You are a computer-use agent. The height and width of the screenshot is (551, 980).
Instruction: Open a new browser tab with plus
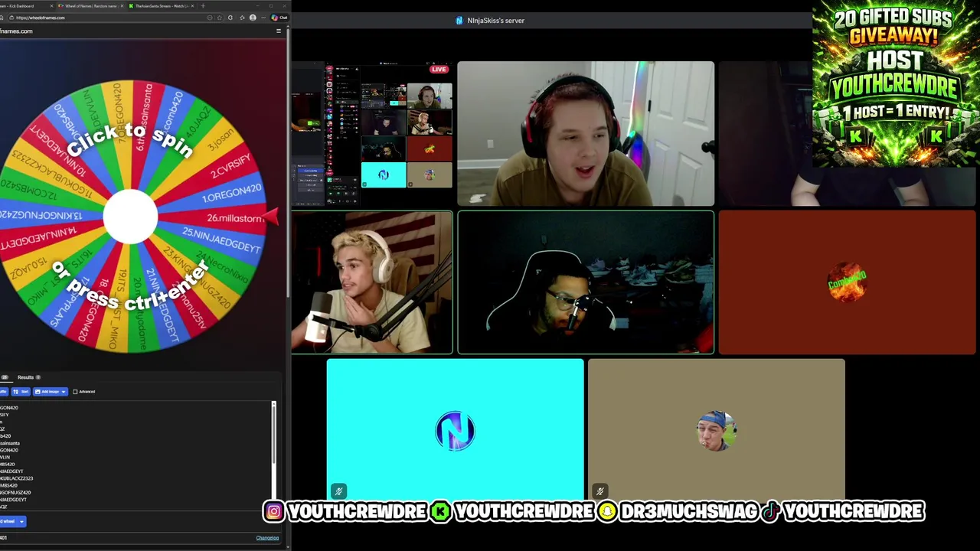coord(203,6)
